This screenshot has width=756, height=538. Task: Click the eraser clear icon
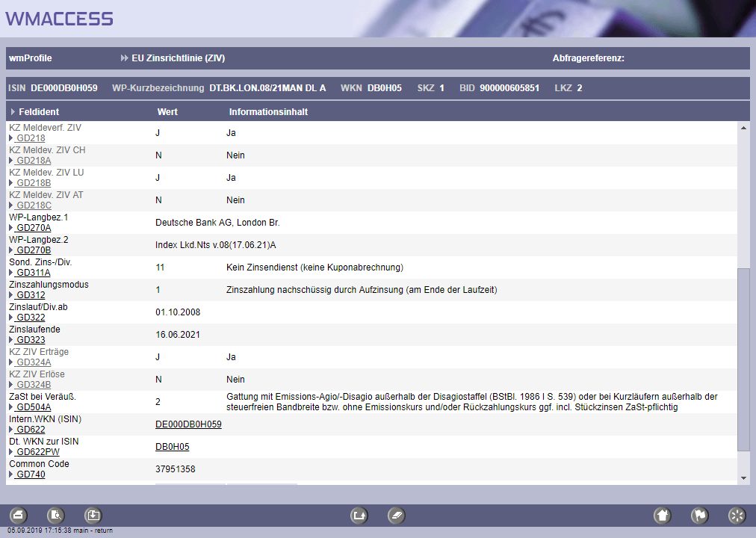[x=397, y=515]
